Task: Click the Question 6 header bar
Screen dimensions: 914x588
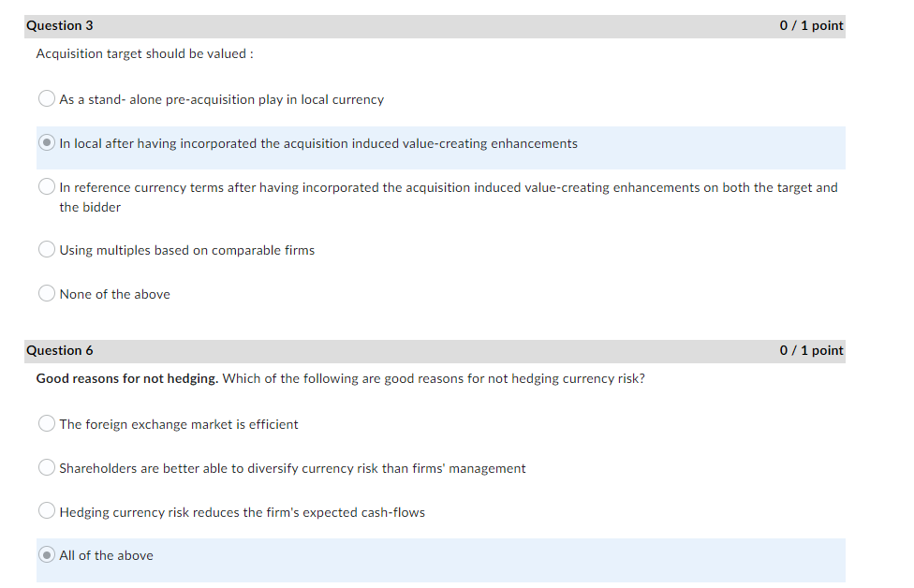Action: (x=375, y=350)
